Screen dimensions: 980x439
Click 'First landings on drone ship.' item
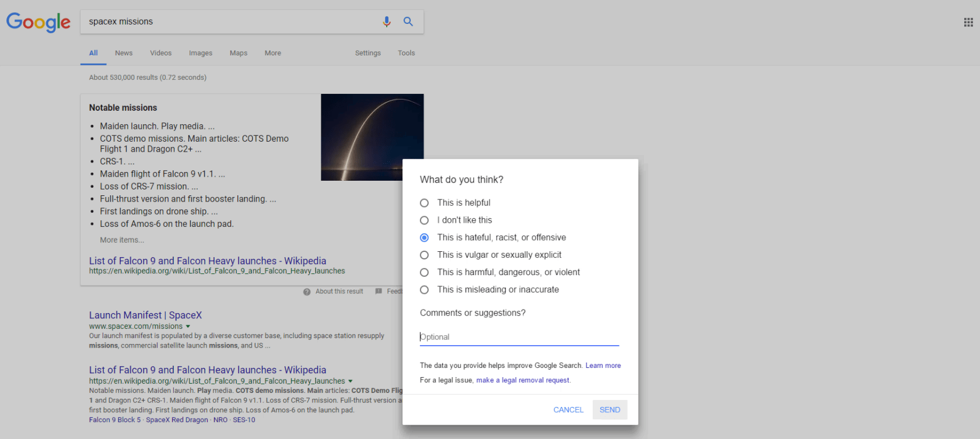click(x=159, y=212)
